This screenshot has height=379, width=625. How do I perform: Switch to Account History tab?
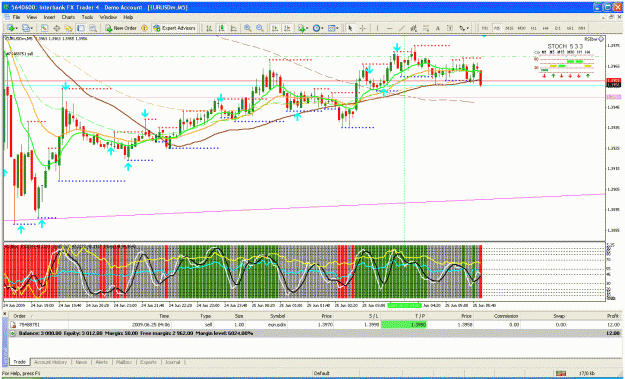(x=50, y=362)
